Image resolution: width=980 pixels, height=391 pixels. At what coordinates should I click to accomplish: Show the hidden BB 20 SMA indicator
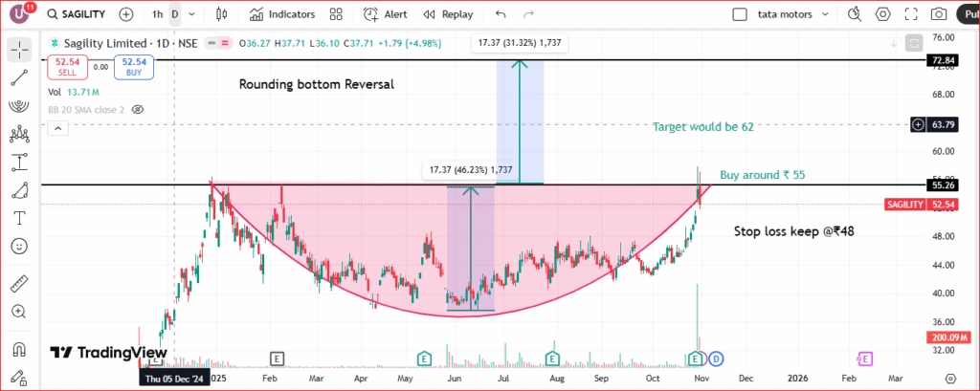click(x=138, y=110)
